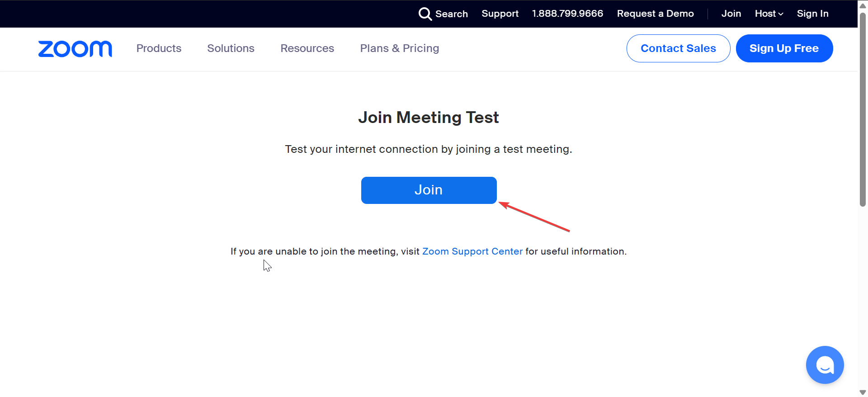
Task: Click the Support link in top bar
Action: (x=500, y=14)
